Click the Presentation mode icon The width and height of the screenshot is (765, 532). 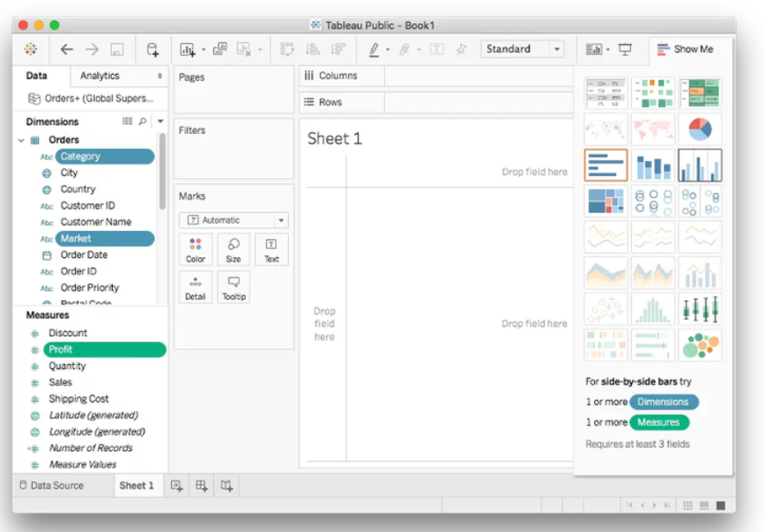(625, 49)
